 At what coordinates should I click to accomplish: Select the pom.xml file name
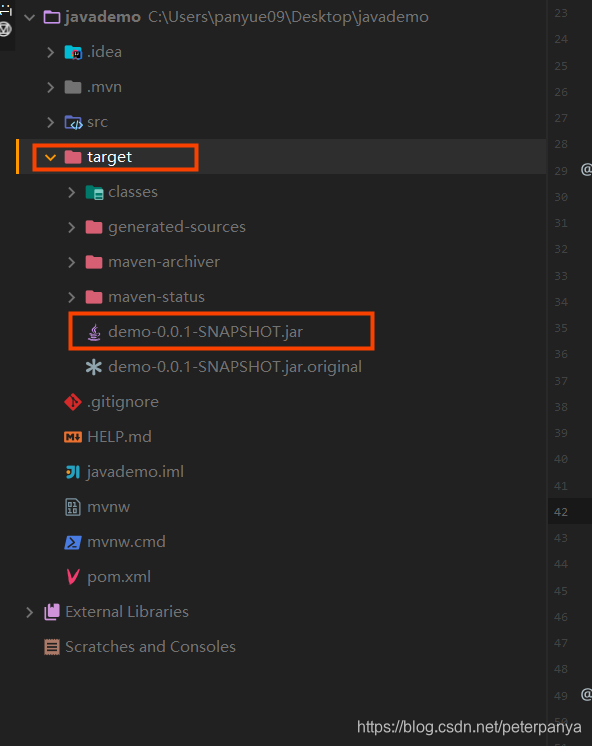coord(119,578)
